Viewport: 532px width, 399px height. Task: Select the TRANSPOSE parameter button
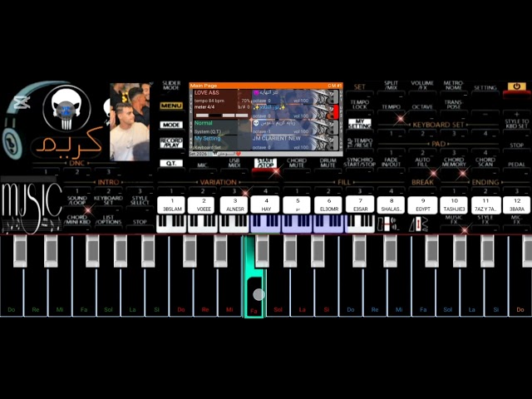[454, 104]
